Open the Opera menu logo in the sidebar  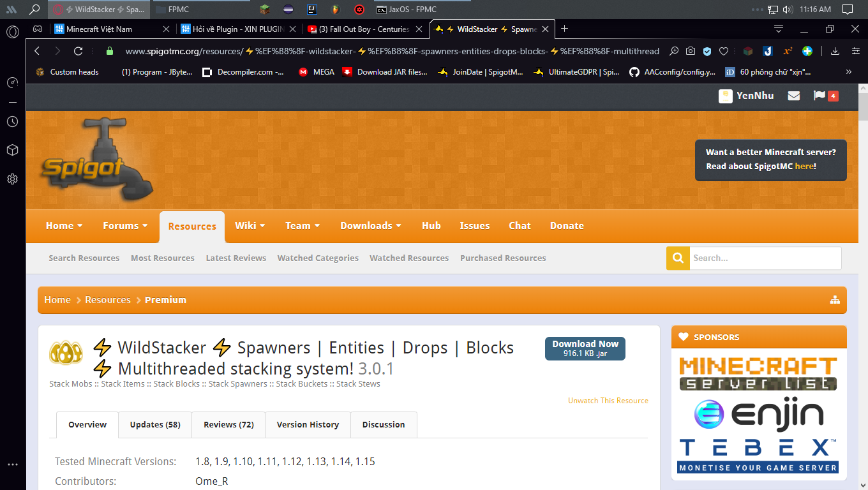pyautogui.click(x=13, y=32)
